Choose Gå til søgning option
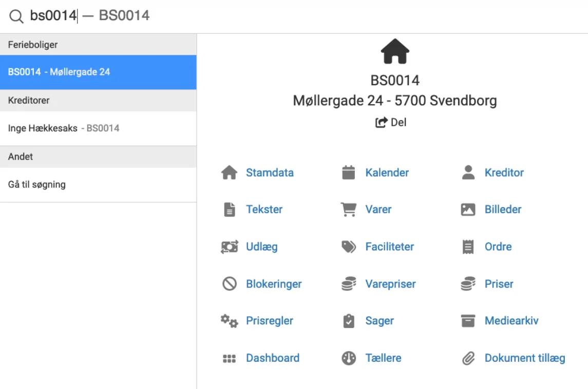The height and width of the screenshot is (389, 588). point(37,184)
